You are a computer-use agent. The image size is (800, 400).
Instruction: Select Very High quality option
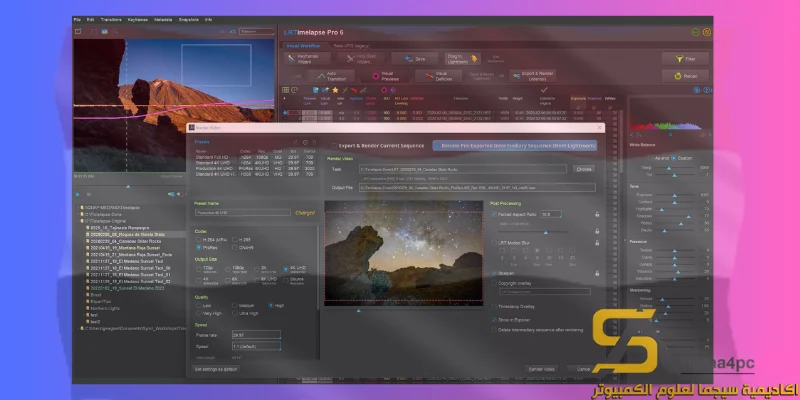point(198,313)
